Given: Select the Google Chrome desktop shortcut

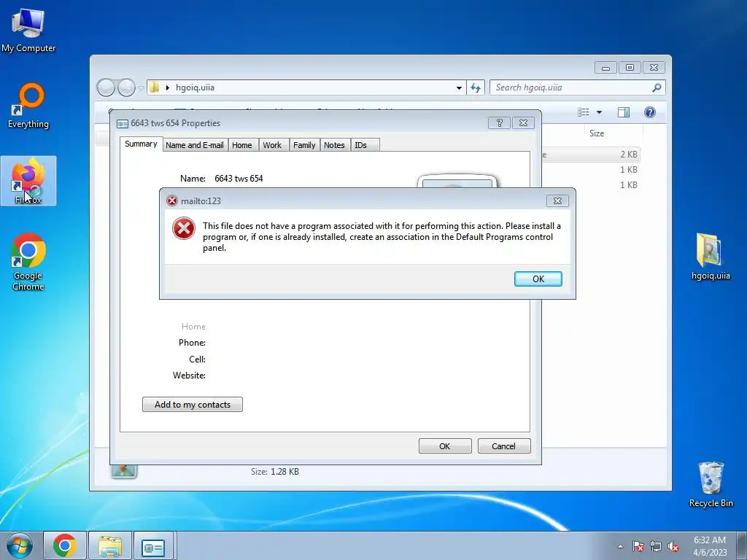Looking at the screenshot, I should [x=28, y=262].
